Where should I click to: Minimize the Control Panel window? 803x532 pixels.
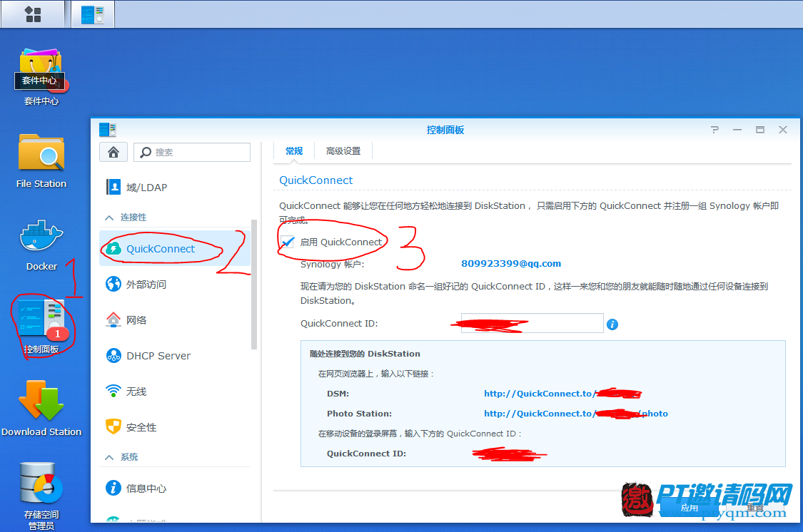(x=737, y=130)
